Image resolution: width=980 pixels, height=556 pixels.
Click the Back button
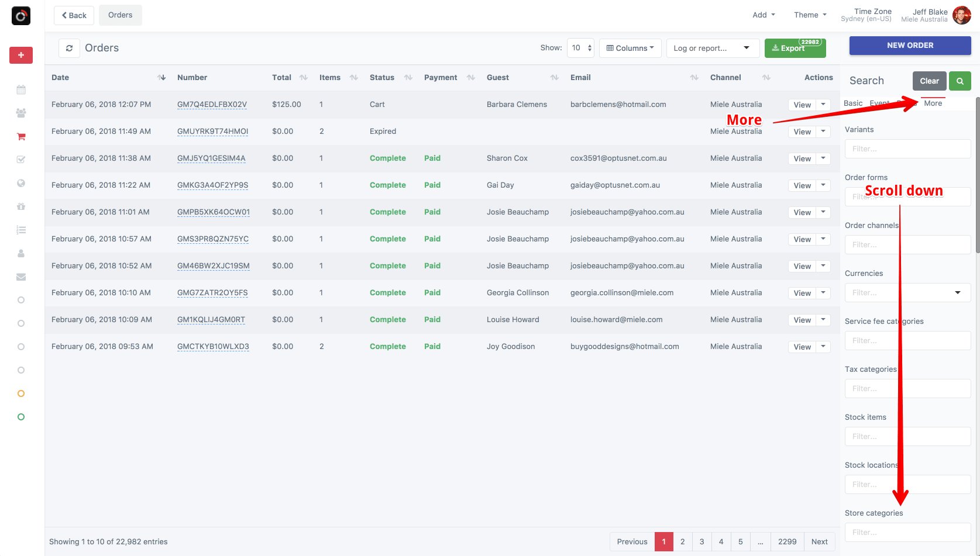tap(74, 15)
